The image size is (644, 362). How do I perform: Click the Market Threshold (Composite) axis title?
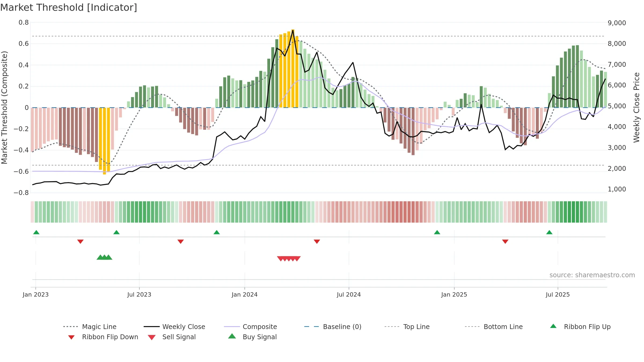pyautogui.click(x=4, y=108)
